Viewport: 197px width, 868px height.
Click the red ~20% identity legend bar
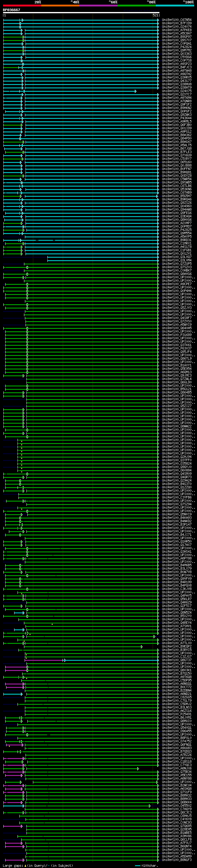point(22,6)
